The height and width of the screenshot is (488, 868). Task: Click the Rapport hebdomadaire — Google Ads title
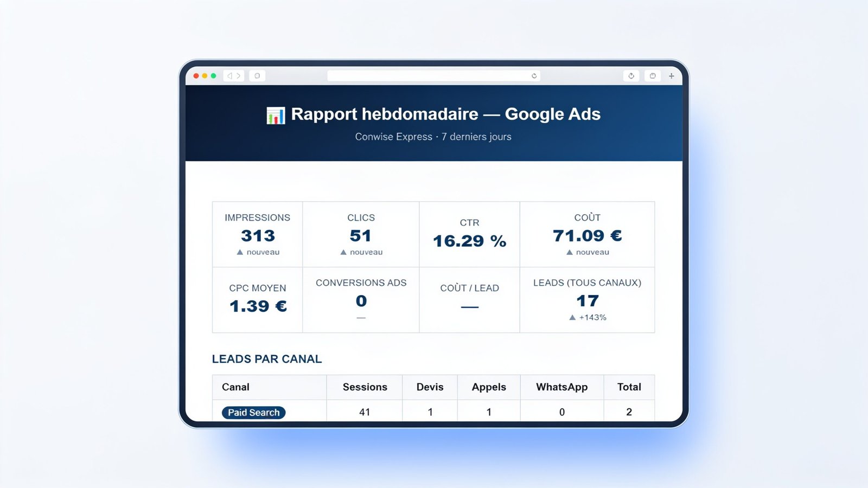pyautogui.click(x=445, y=114)
